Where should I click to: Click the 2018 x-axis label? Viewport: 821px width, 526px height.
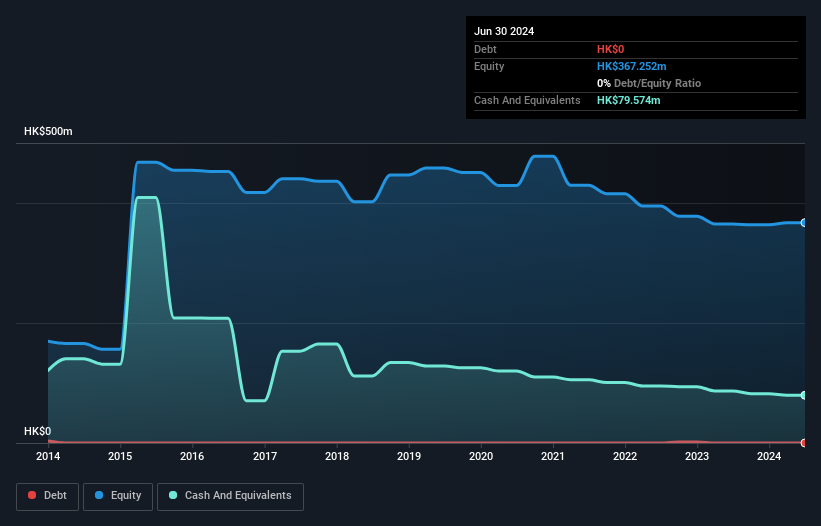337,456
